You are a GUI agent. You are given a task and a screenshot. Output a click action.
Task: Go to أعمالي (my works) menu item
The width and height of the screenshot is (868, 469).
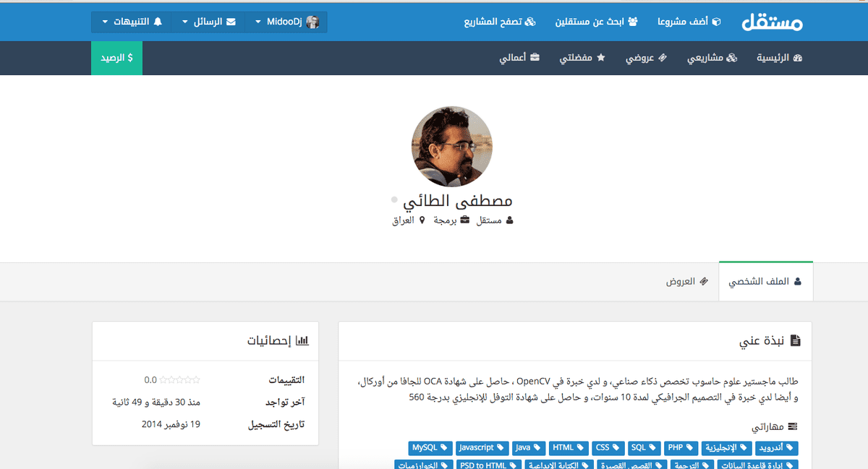point(519,58)
